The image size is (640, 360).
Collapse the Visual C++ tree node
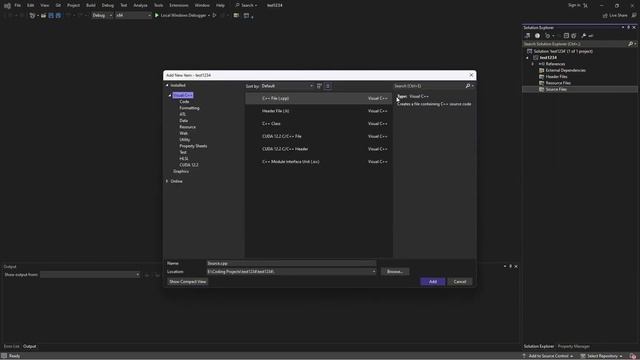tap(170, 96)
